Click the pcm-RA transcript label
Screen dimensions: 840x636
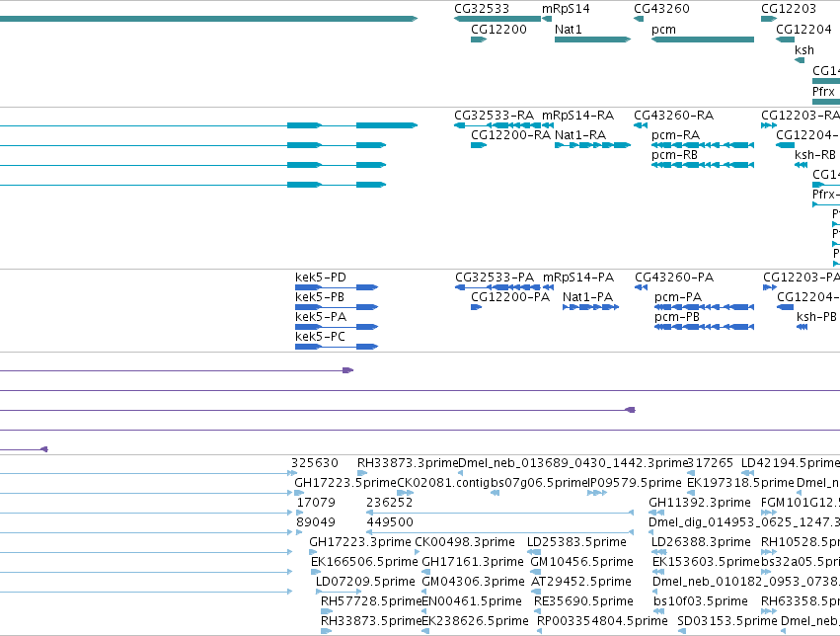[675, 135]
